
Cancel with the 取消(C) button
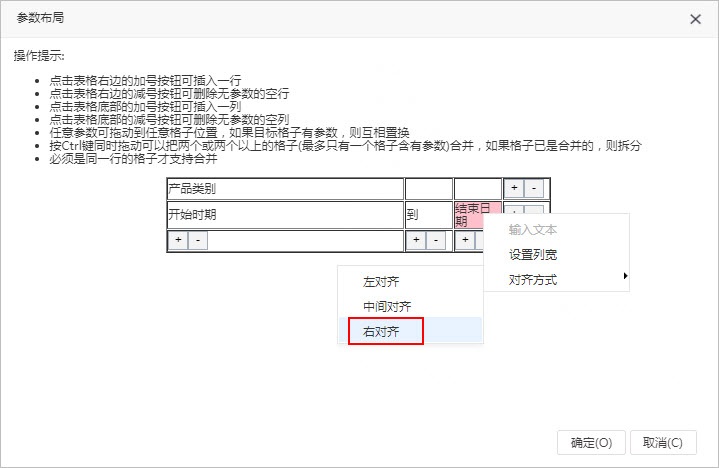click(x=663, y=442)
